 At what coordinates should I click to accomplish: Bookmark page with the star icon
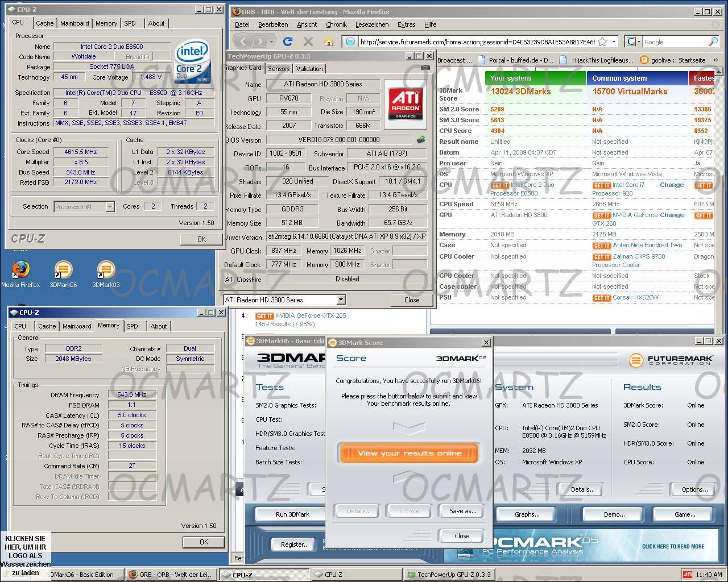click(602, 41)
